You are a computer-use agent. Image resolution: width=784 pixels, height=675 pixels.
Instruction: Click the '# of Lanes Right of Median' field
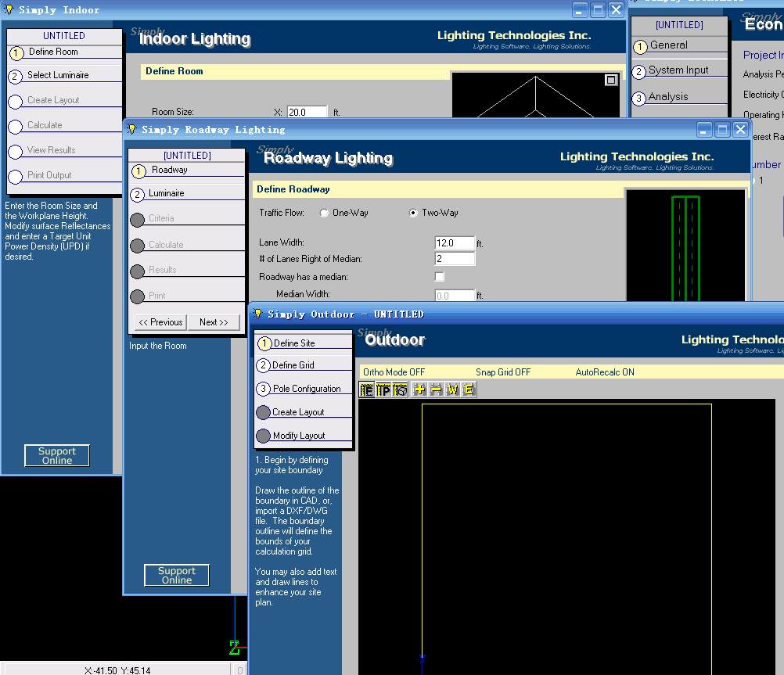tap(455, 259)
